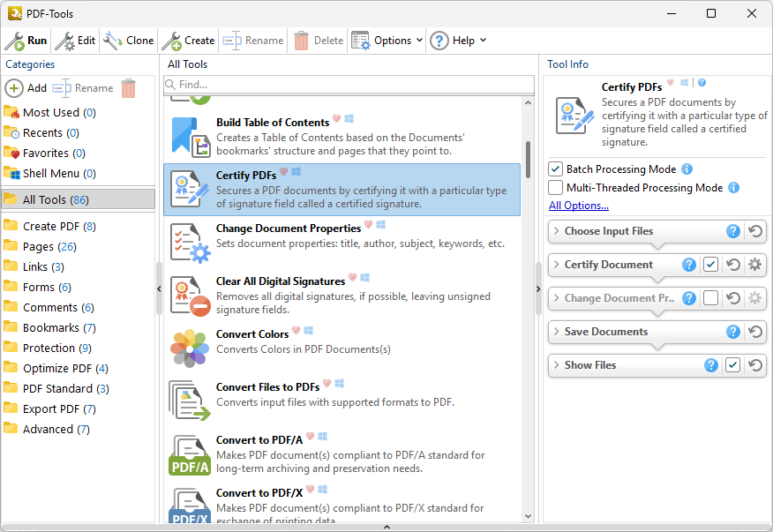Enable Multi-Threaded Processing Mode
The height and width of the screenshot is (532, 773).
[556, 188]
